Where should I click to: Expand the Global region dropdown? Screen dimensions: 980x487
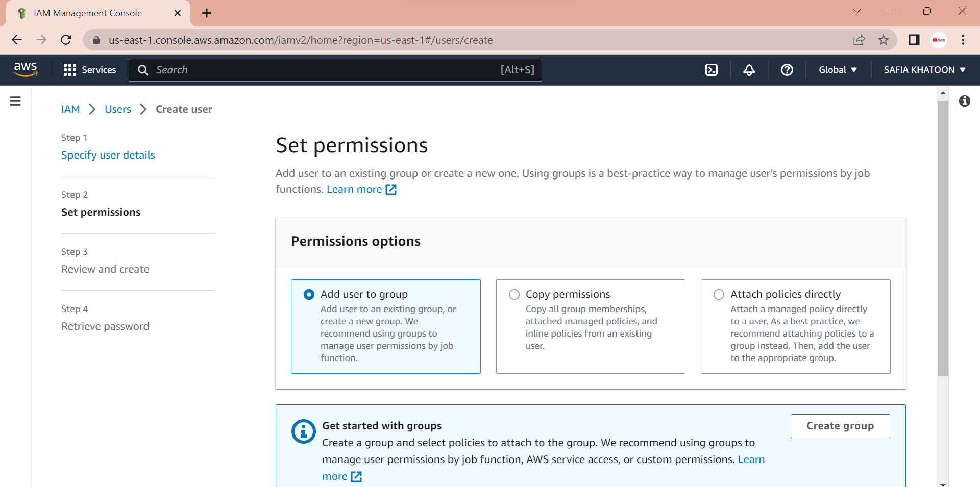838,70
